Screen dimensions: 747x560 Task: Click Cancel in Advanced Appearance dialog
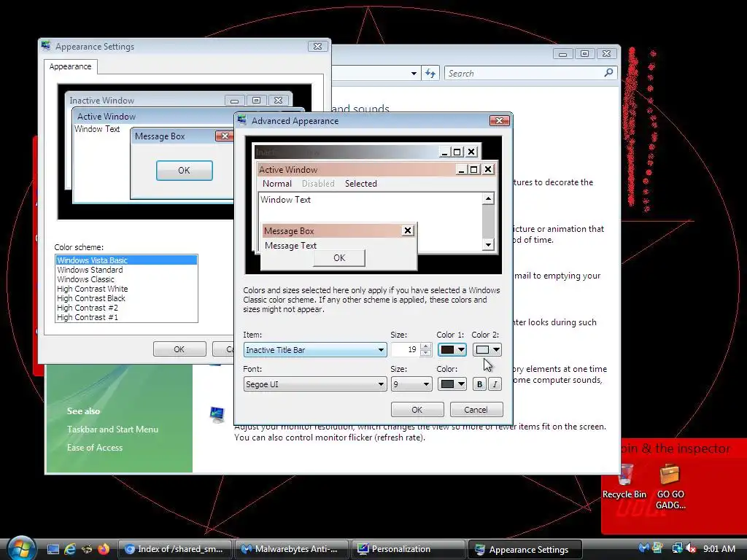(476, 410)
